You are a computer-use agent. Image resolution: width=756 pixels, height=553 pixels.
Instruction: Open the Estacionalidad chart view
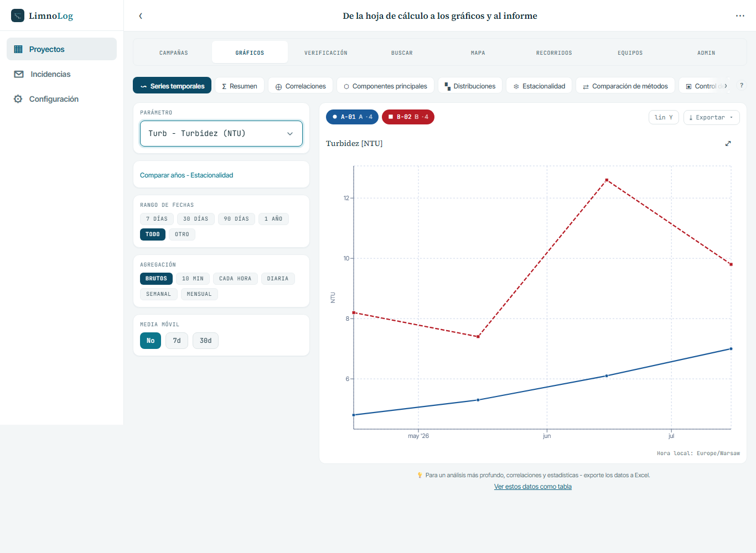[x=539, y=86]
